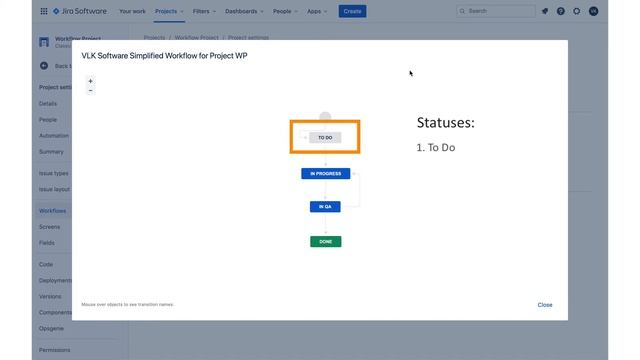Viewport: 640px width, 360px height.
Task: Open Workflows in sidebar
Action: tap(52, 211)
